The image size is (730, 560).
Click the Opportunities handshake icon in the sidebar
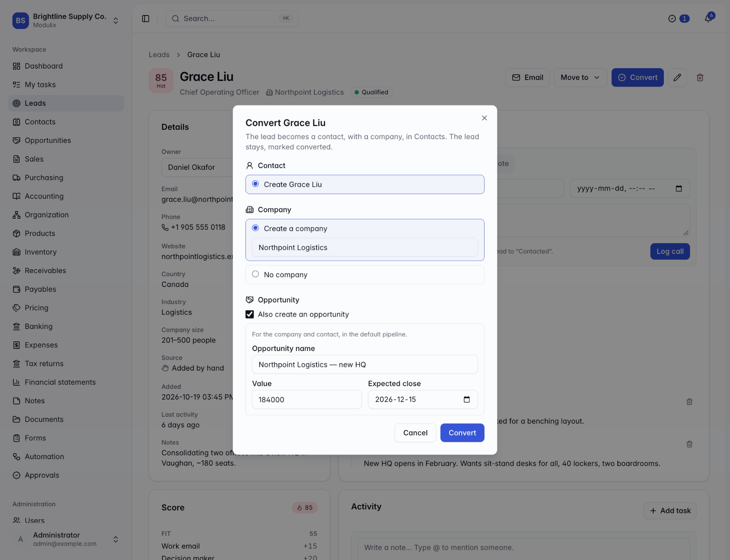tap(16, 140)
